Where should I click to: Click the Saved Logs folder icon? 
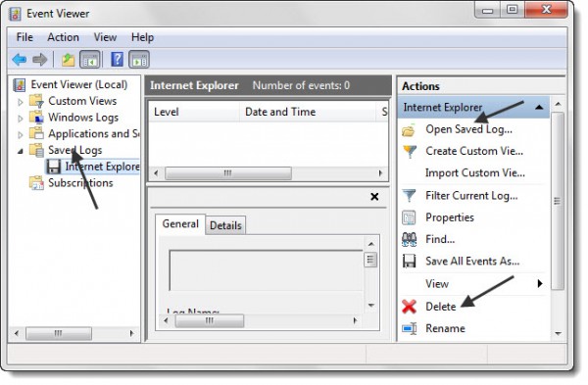(x=37, y=150)
